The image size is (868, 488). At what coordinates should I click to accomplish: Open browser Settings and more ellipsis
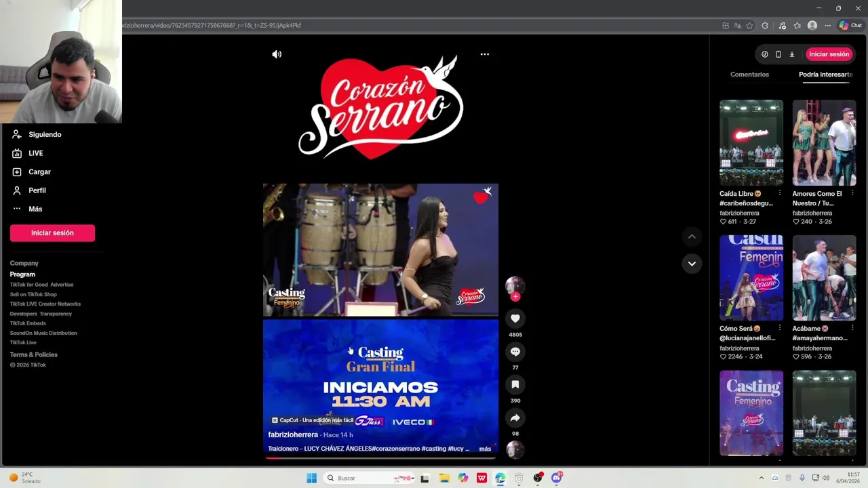pos(827,26)
